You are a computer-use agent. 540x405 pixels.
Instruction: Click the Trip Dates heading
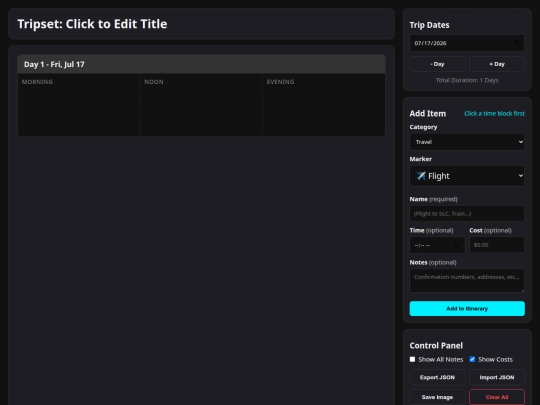click(429, 25)
